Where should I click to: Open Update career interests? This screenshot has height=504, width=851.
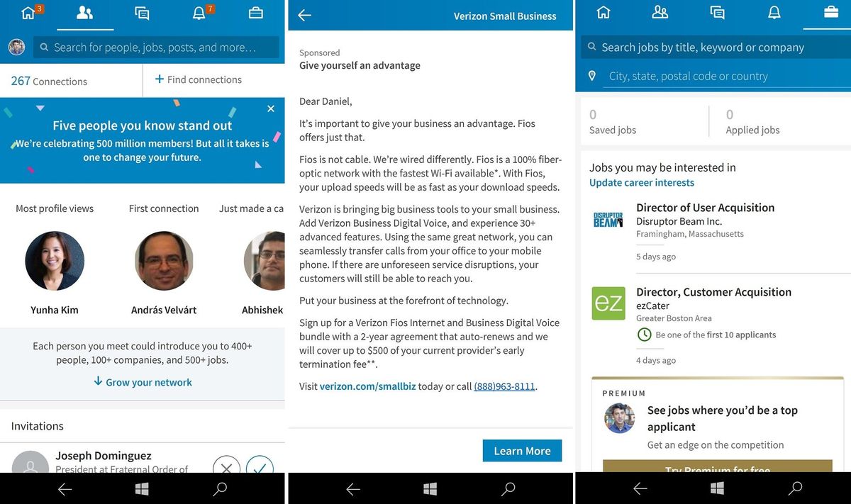point(641,182)
